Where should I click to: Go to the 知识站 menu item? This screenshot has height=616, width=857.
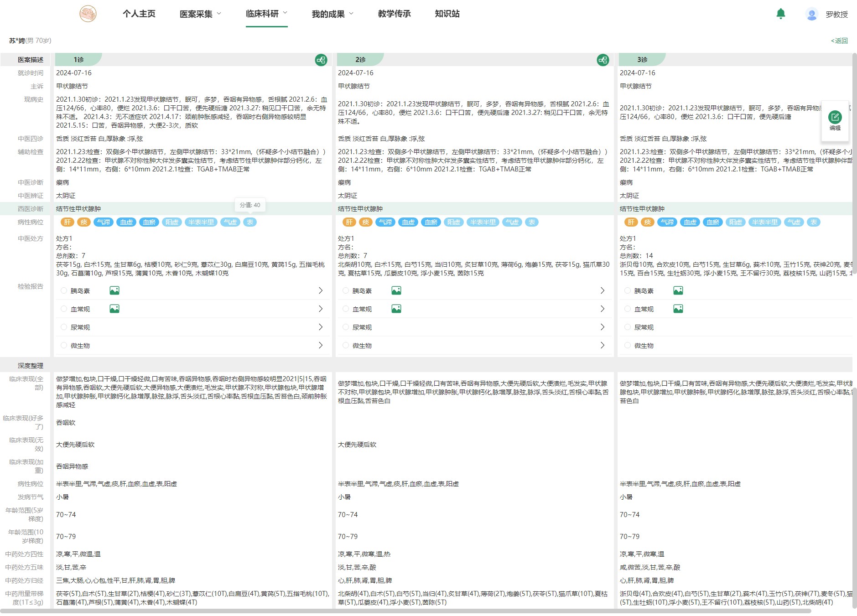click(447, 14)
